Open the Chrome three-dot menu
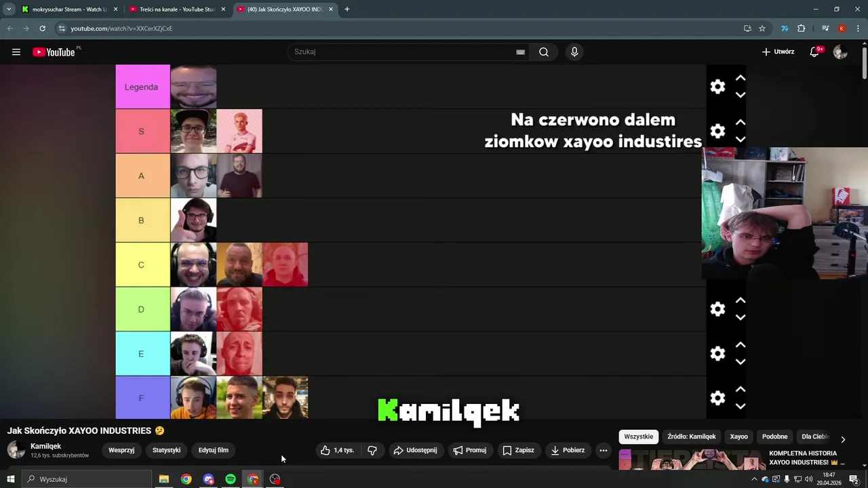Screen dimensions: 868x488 [858, 28]
